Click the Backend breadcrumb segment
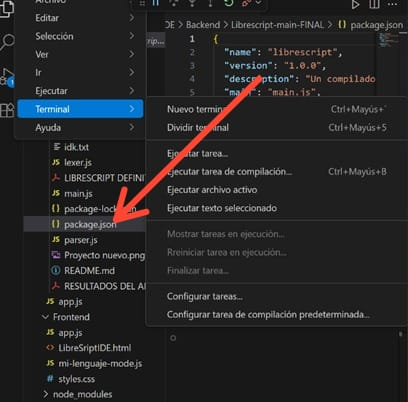This screenshot has width=408, height=402. (x=203, y=25)
